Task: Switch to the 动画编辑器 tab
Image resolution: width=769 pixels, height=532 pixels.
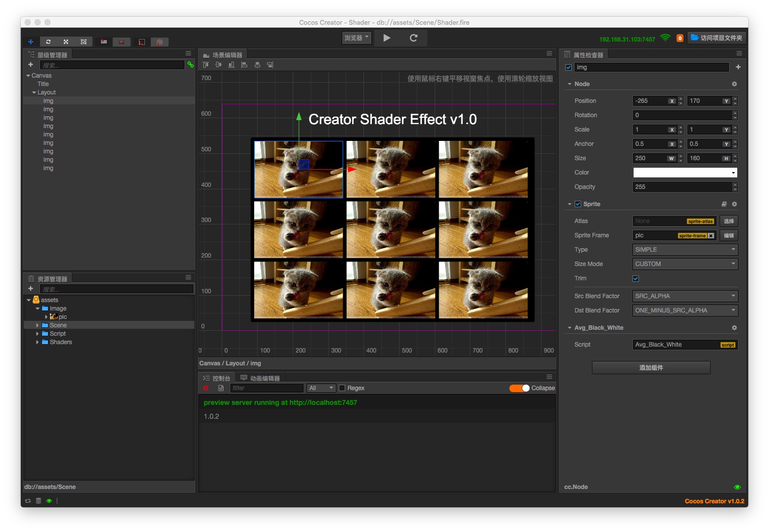Action: (260, 378)
